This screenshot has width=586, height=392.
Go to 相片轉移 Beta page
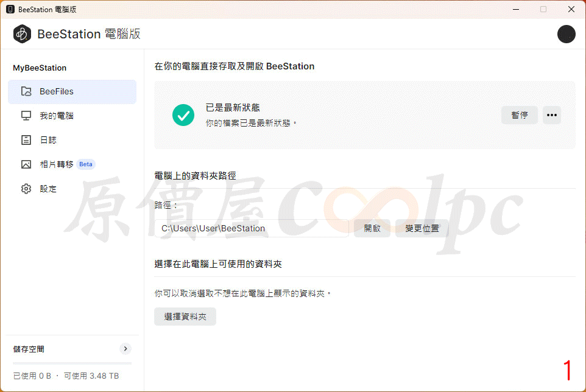tap(72, 164)
